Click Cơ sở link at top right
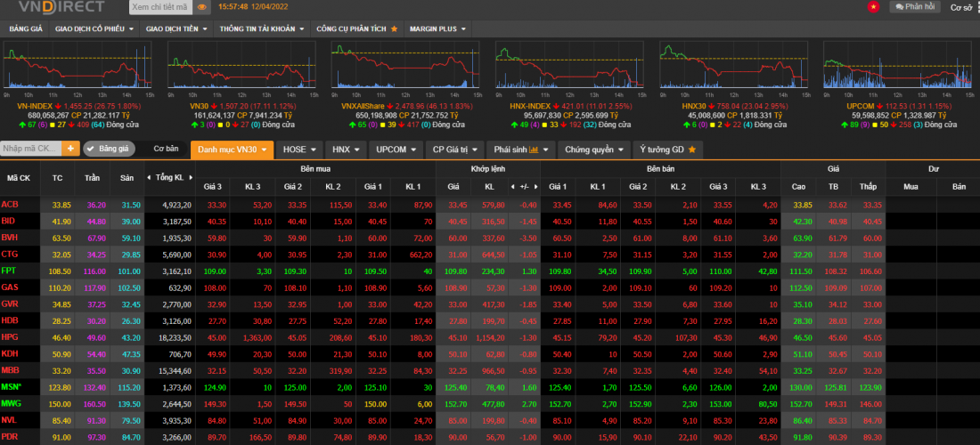 962,7
